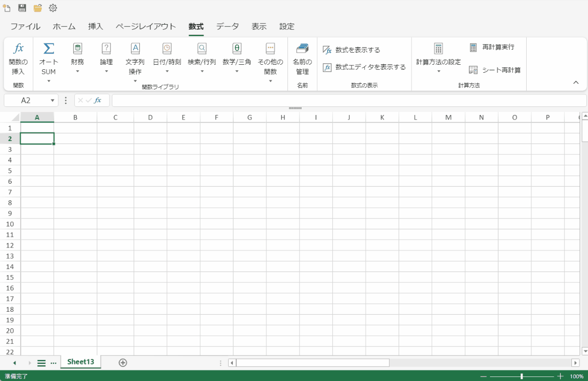Click the sheet tab ellipsis icon
The image size is (588, 381).
(54, 363)
